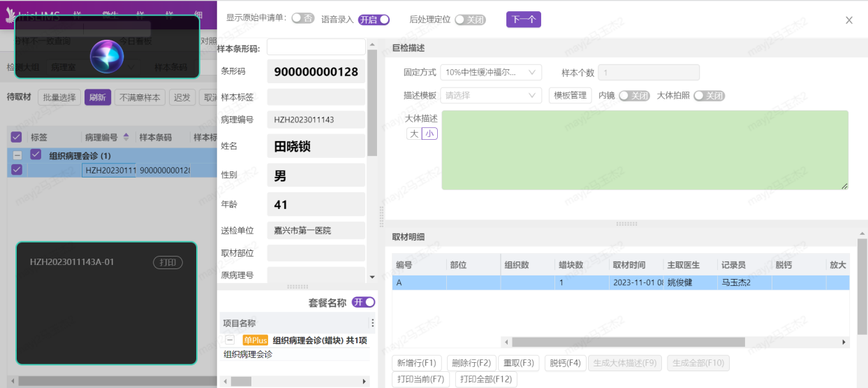Click the 单Plus badge icon

[x=256, y=340]
